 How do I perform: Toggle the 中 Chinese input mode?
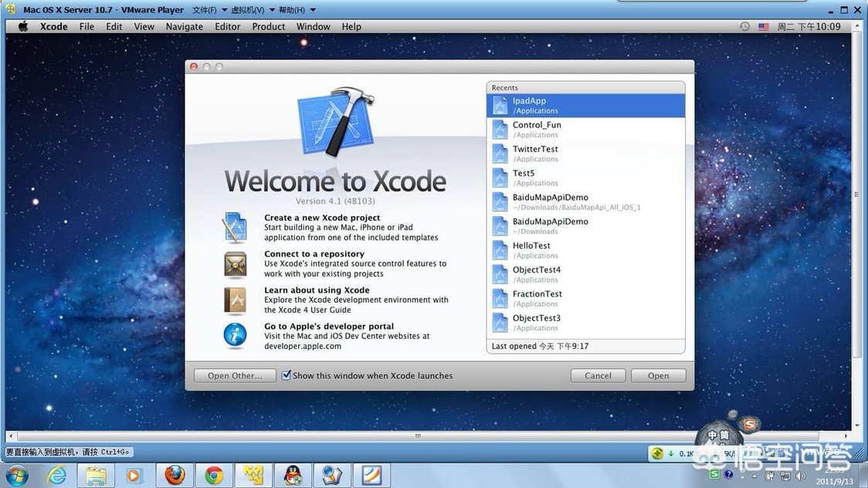coord(713,435)
